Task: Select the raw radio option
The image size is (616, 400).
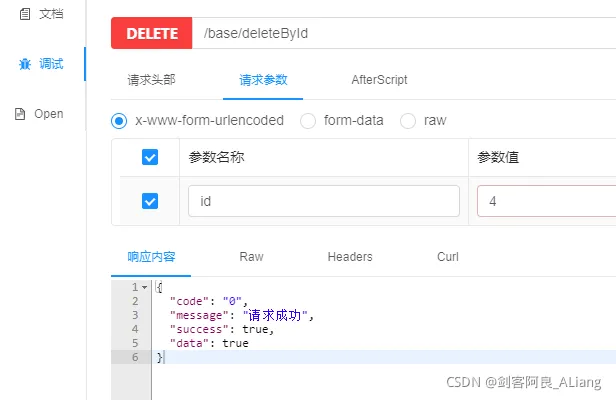Action: coord(408,121)
